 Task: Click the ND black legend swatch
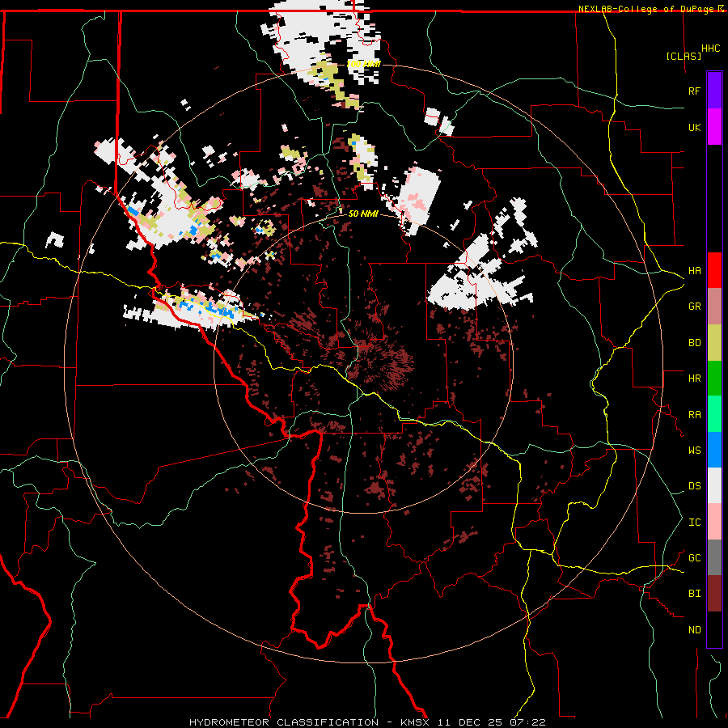[714, 629]
